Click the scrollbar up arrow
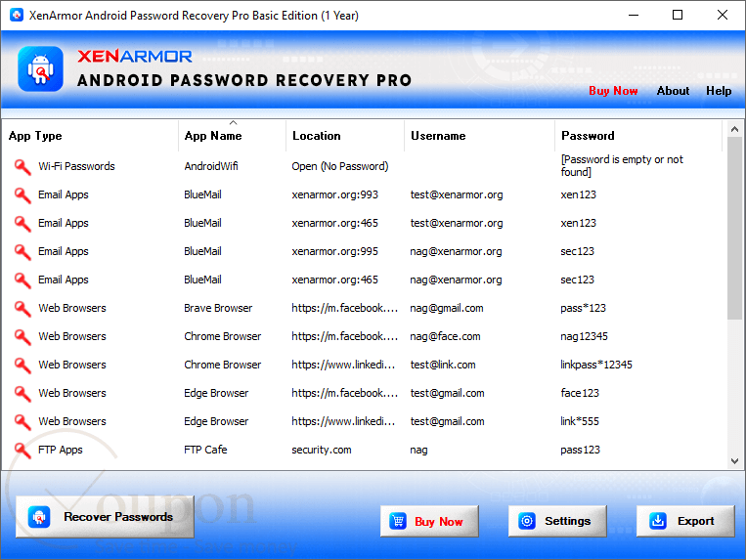746x560 pixels. (x=734, y=129)
